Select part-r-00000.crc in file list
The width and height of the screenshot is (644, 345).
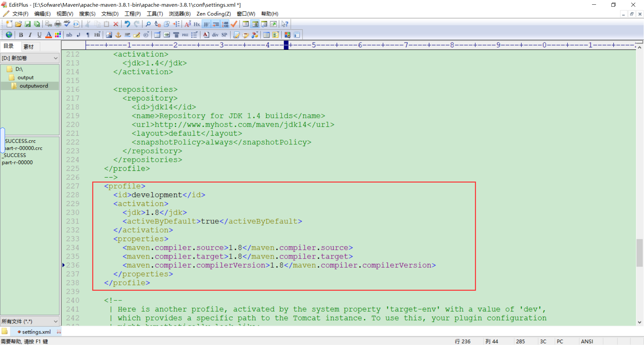23,148
